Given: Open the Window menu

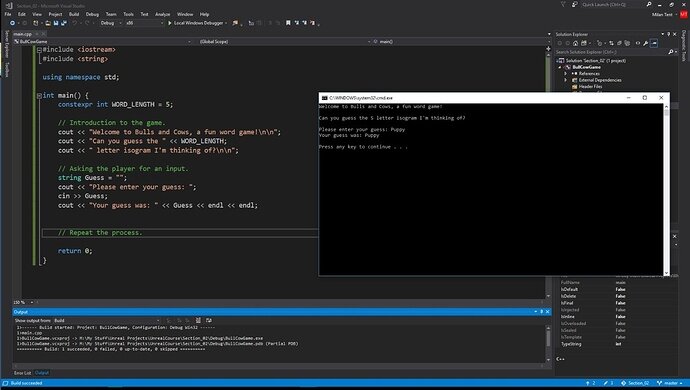Looking at the screenshot, I should 185,14.
